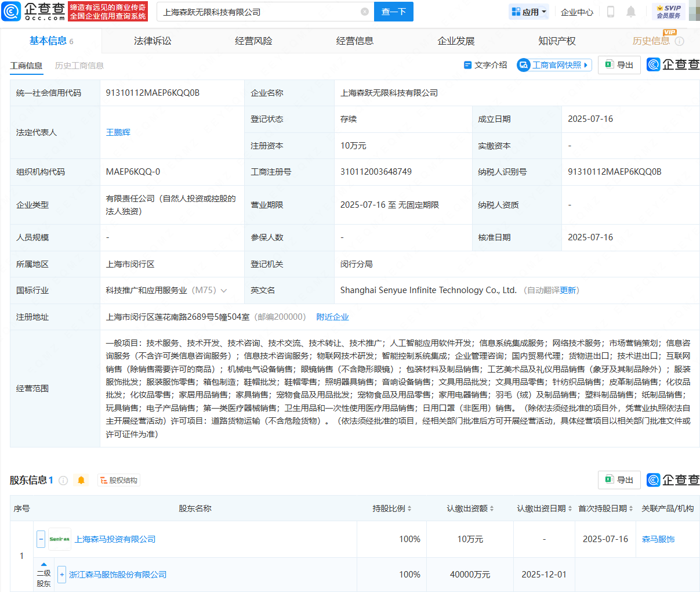Collapse the 上海森马投资有限公司 row

(x=41, y=539)
